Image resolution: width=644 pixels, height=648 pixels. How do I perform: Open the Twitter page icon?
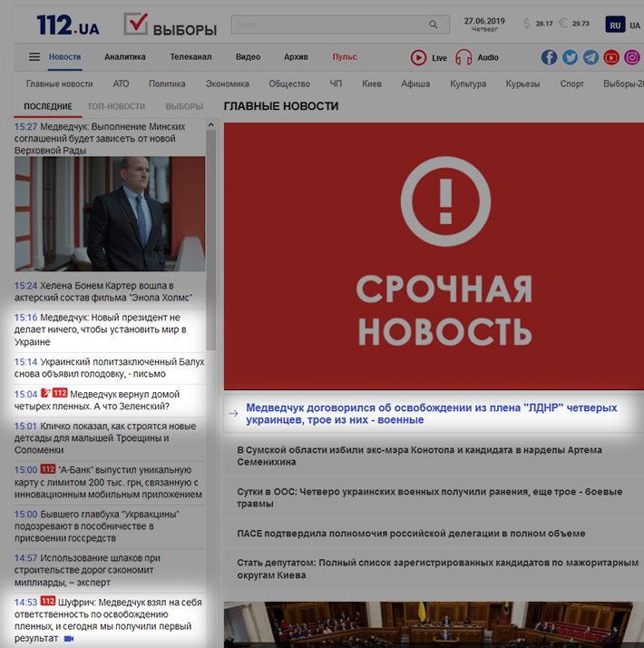570,57
